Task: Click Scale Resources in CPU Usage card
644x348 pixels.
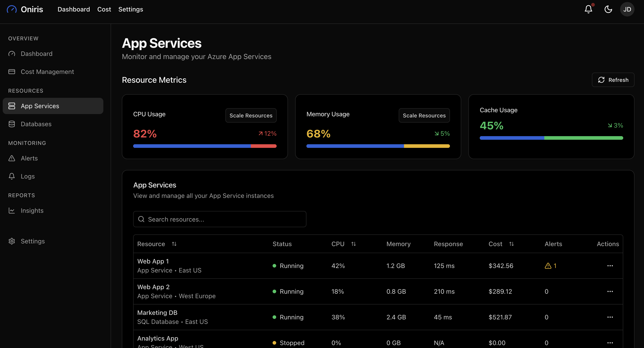Action: click(251, 115)
